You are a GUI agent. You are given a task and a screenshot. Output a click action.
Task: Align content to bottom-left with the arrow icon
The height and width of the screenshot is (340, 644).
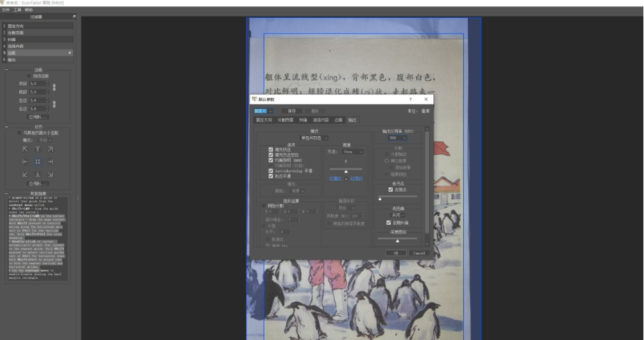tap(25, 174)
